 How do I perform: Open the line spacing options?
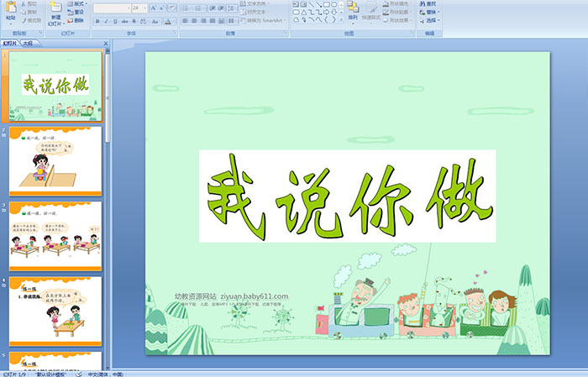(232, 8)
